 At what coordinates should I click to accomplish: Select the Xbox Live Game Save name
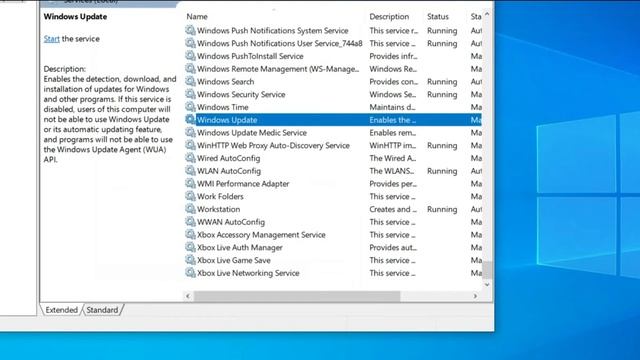click(x=233, y=260)
